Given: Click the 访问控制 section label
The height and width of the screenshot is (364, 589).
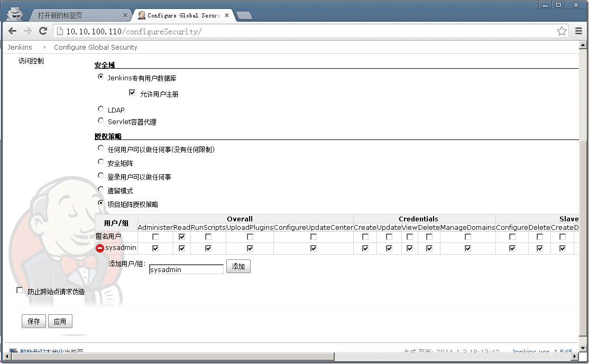Looking at the screenshot, I should pyautogui.click(x=31, y=61).
